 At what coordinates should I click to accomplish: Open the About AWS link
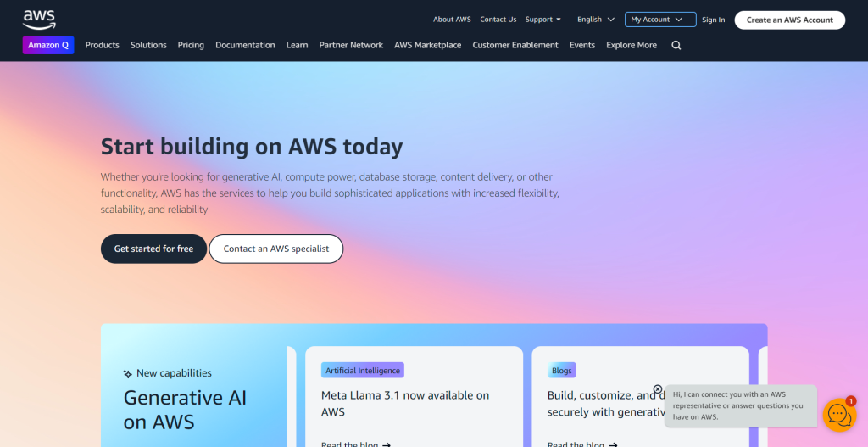(x=452, y=20)
